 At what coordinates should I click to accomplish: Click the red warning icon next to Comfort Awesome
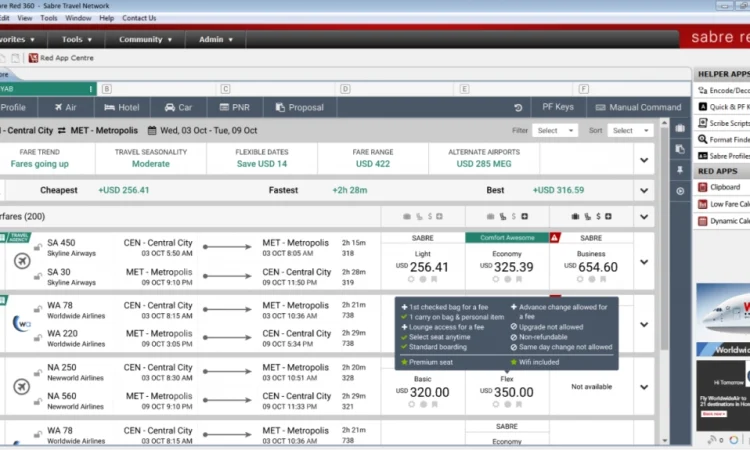(x=554, y=238)
